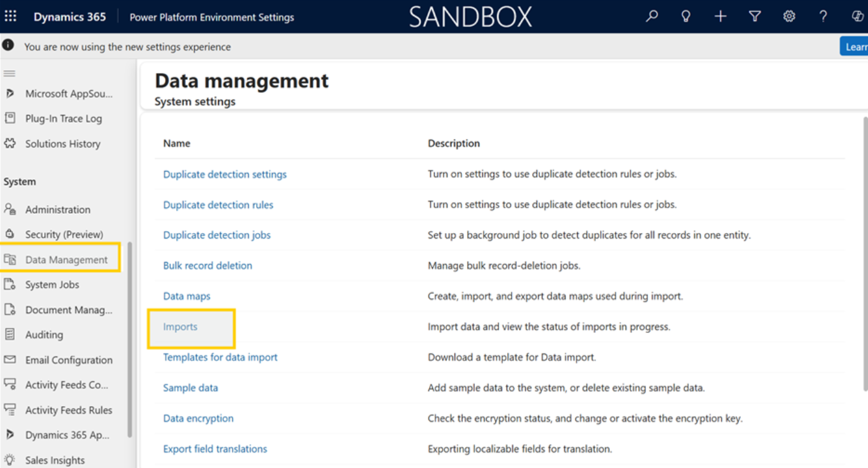Viewport: 868px width, 468px height.
Task: Click the Data Management sidebar icon
Action: (x=9, y=260)
